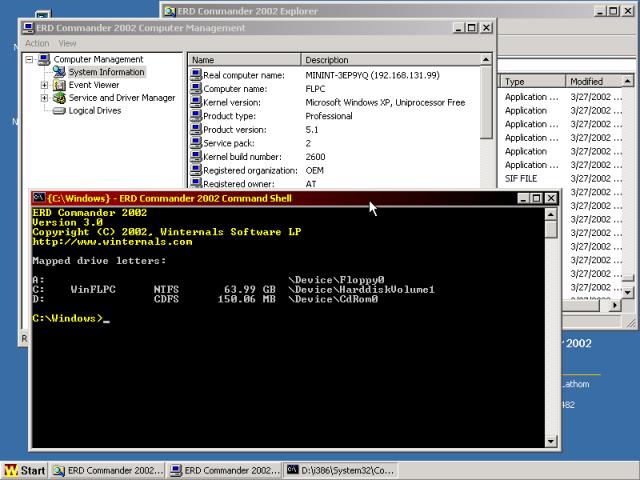Expand the Event Viewer node
Viewport: 640px width, 480px height.
(44, 85)
